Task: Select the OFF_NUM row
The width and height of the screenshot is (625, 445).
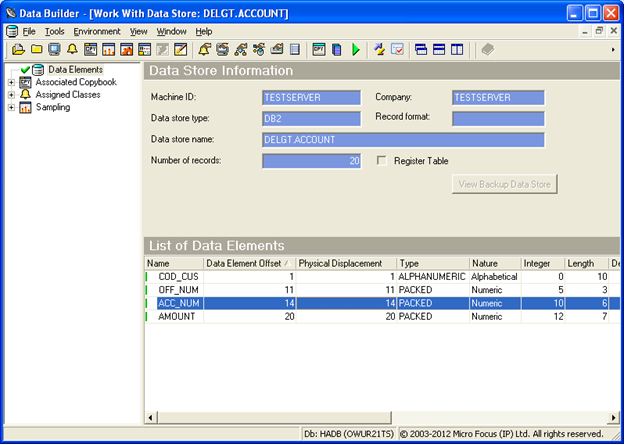Action: click(382, 290)
